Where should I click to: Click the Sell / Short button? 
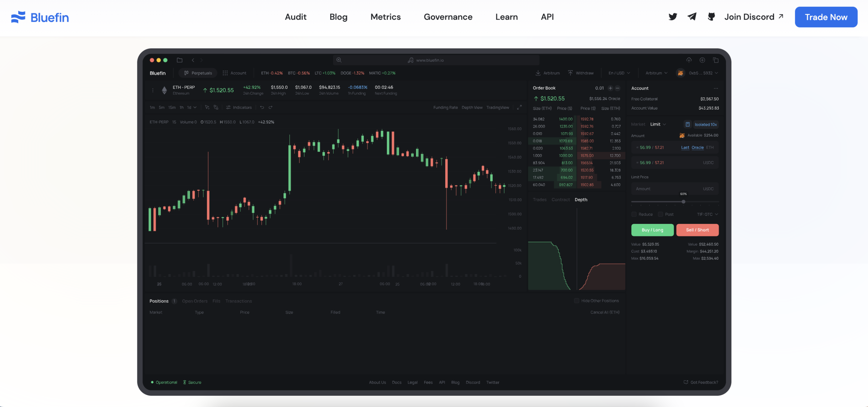tap(697, 230)
